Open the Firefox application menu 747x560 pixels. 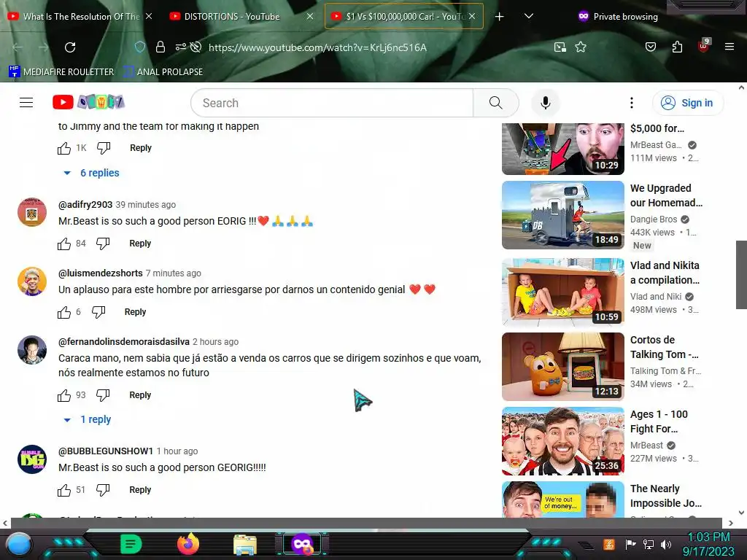pyautogui.click(x=729, y=47)
